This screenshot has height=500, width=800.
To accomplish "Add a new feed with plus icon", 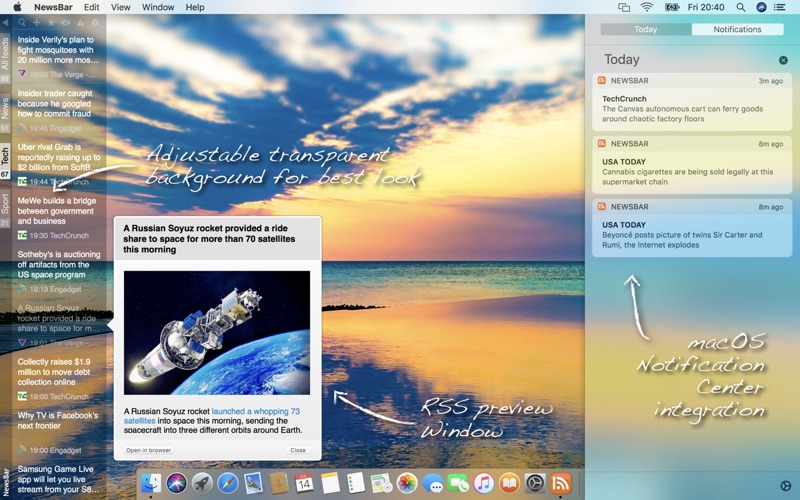I will click(37, 22).
